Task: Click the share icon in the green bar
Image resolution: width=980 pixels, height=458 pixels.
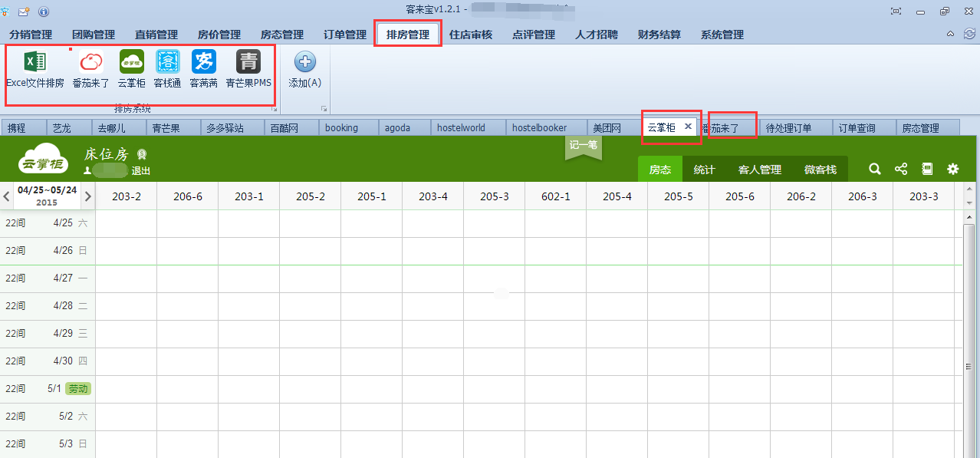Action: (901, 169)
